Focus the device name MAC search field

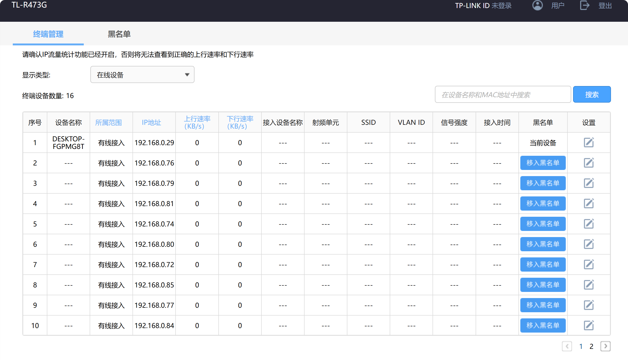[503, 95]
